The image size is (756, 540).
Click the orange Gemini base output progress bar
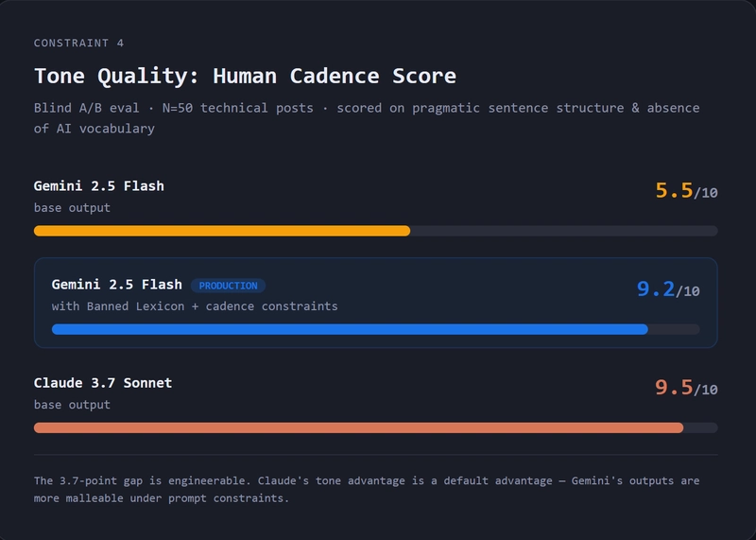pyautogui.click(x=222, y=231)
